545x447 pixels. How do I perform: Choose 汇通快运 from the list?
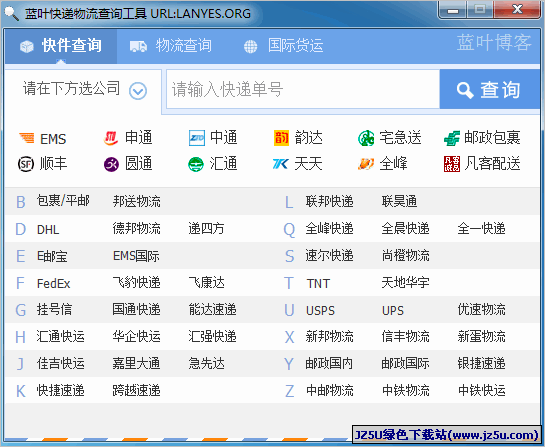tap(60, 336)
